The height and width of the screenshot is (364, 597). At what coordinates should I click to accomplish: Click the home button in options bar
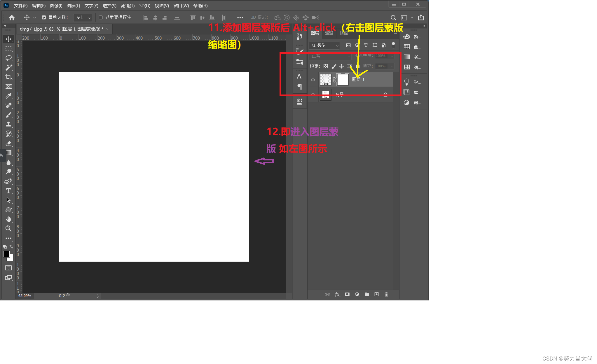[x=12, y=18]
